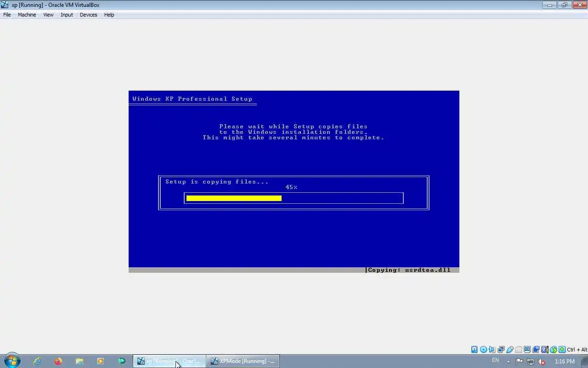Click the 1:16 PM clock
The height and width of the screenshot is (368, 588).
565,362
